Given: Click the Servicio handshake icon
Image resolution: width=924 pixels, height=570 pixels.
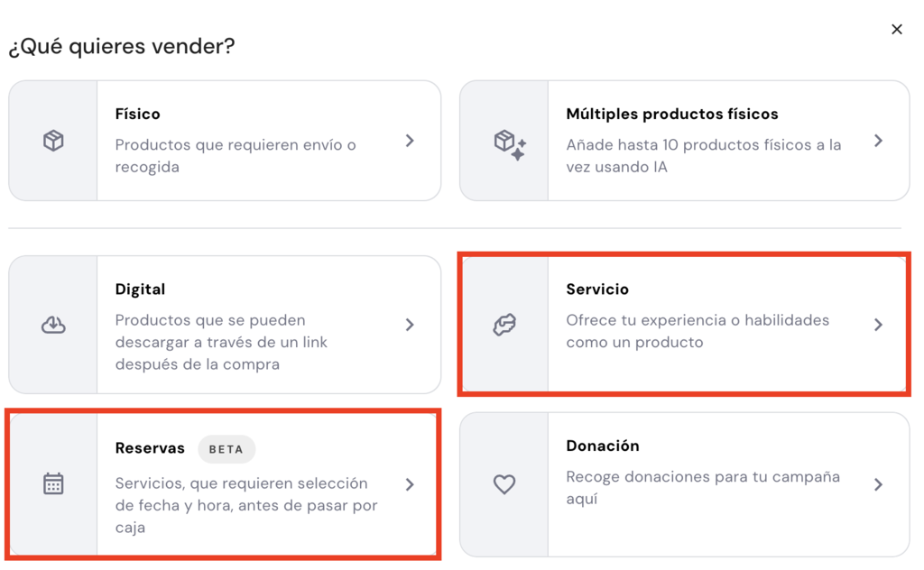Looking at the screenshot, I should [x=503, y=324].
